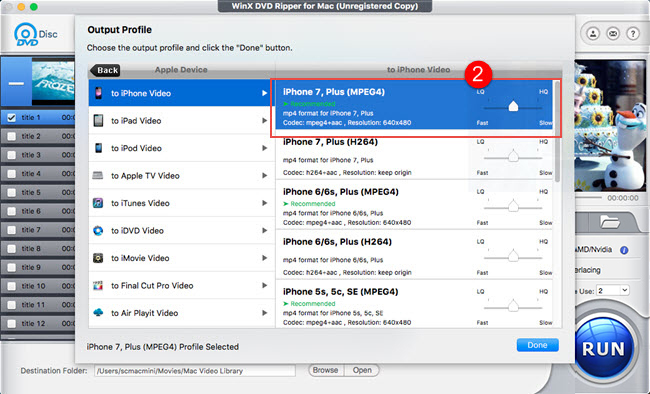Click the Olaf video preview image
This screenshot has height=394, width=650.
[x=612, y=125]
